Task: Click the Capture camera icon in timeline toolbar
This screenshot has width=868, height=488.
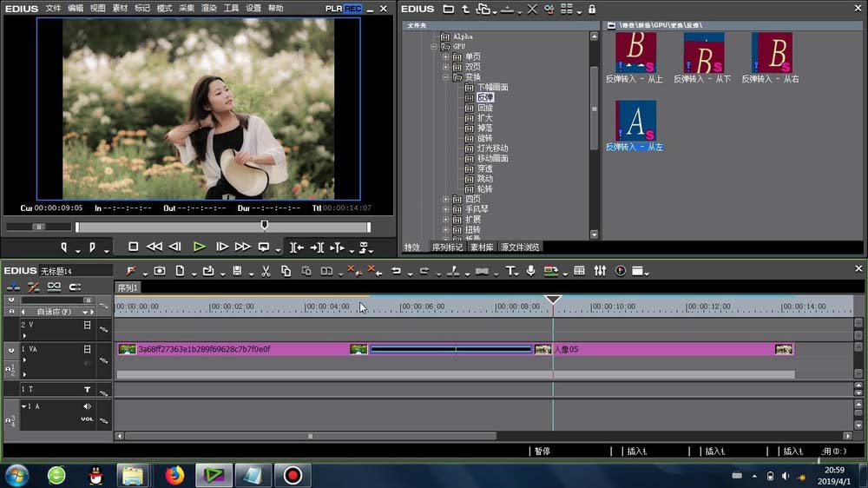Action: point(160,271)
